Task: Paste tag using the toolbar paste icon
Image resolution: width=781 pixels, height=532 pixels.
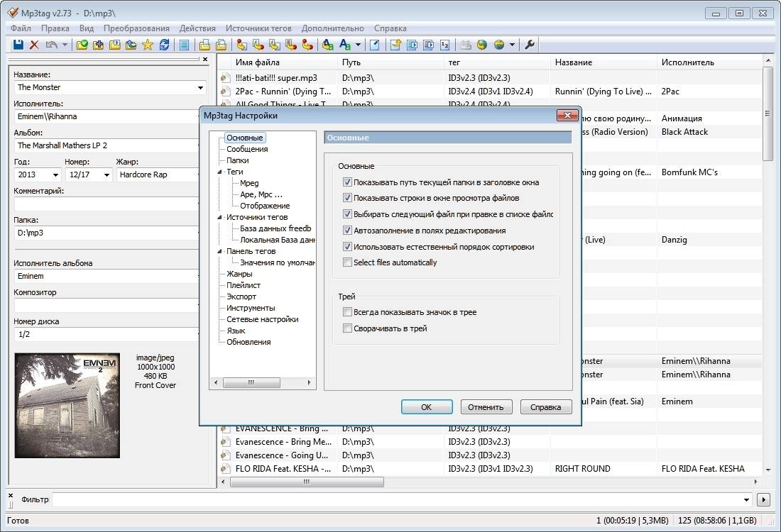Action: (x=221, y=45)
